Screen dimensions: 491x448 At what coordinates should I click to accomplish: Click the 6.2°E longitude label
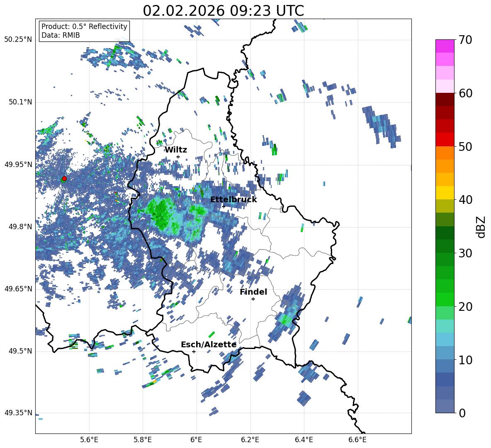click(x=250, y=440)
